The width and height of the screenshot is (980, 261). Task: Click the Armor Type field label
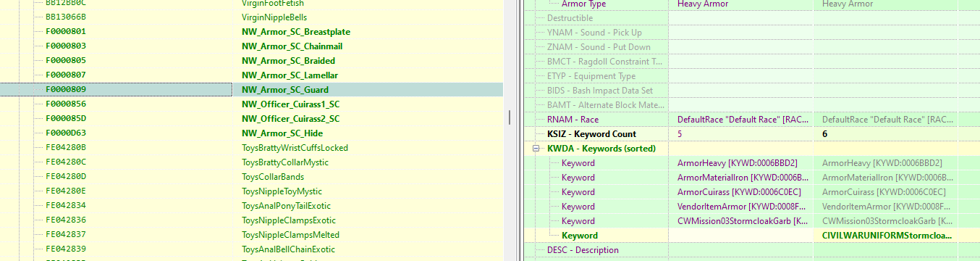[584, 4]
